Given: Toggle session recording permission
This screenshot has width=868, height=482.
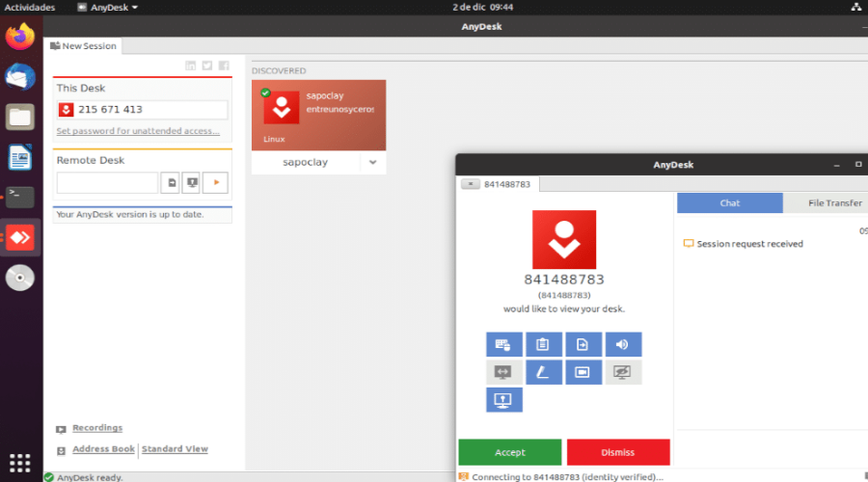Looking at the screenshot, I should [583, 372].
